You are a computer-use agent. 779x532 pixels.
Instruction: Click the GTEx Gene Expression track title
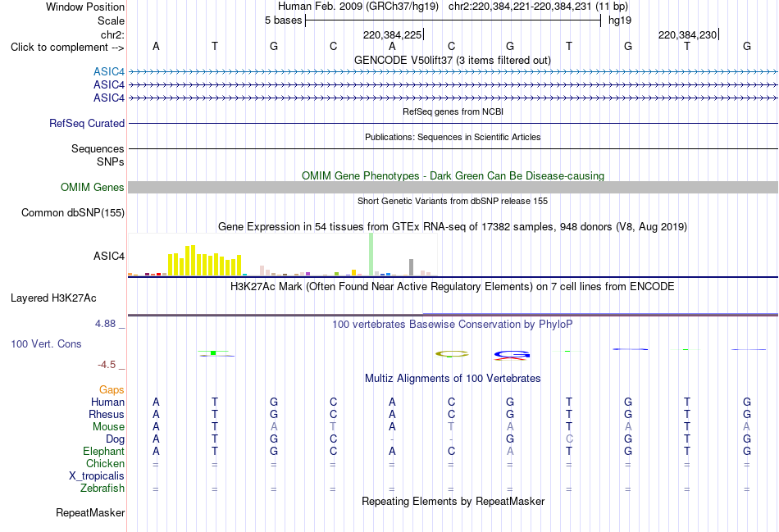tap(453, 227)
